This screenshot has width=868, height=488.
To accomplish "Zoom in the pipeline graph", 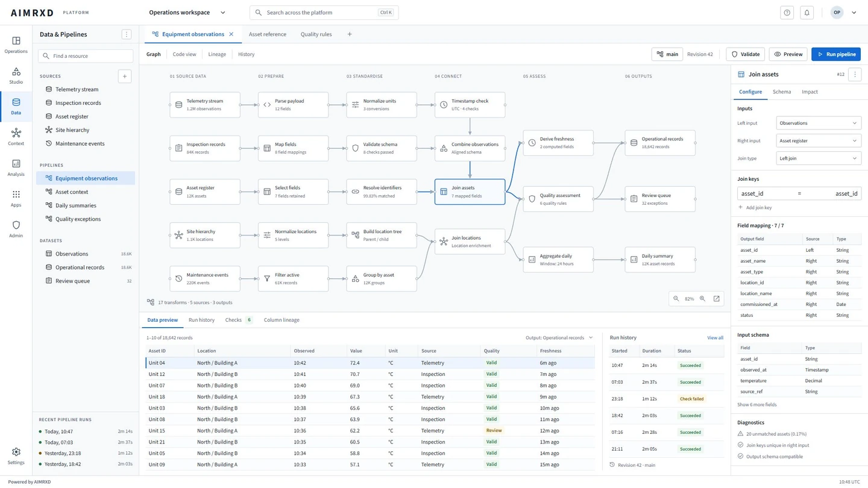I will click(x=702, y=299).
